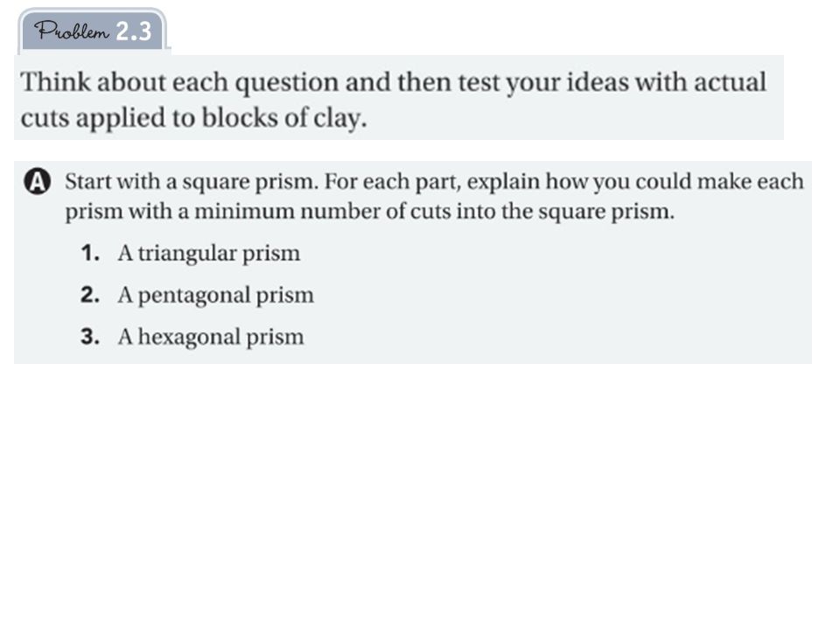The width and height of the screenshot is (840, 630).
Task: Click the number 2.3 in the header
Action: click(x=134, y=31)
